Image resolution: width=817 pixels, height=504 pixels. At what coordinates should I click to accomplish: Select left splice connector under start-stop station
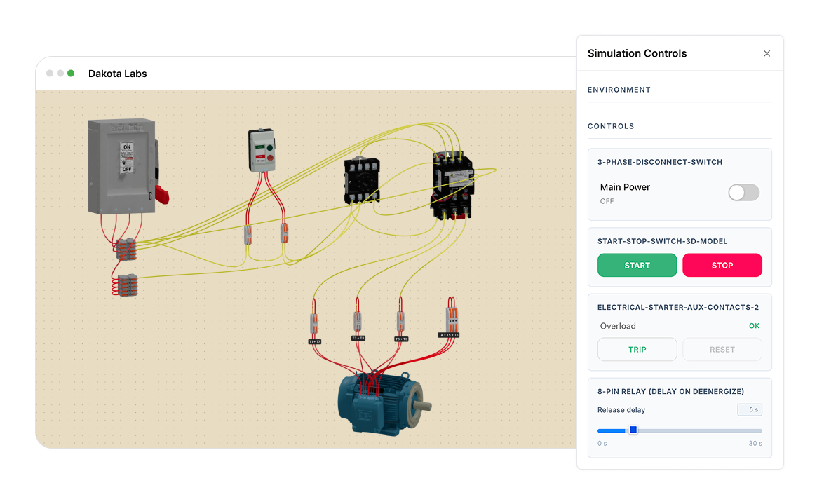tap(248, 235)
